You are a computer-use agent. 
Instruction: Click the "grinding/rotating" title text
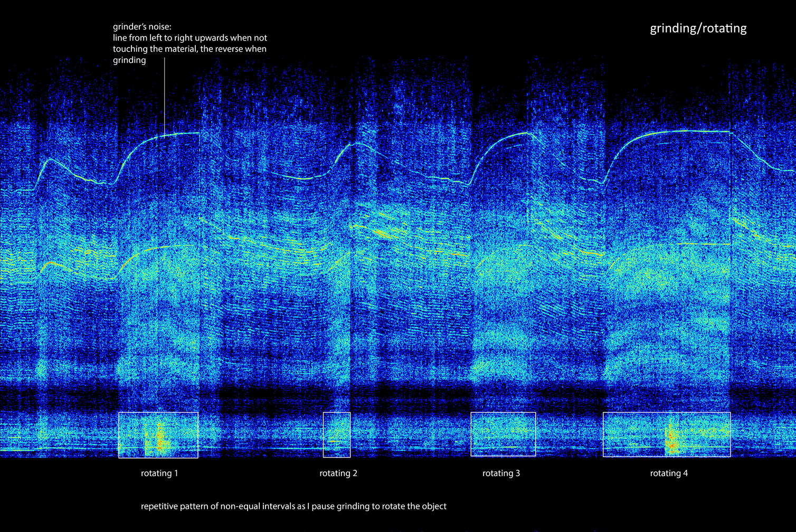click(x=698, y=28)
